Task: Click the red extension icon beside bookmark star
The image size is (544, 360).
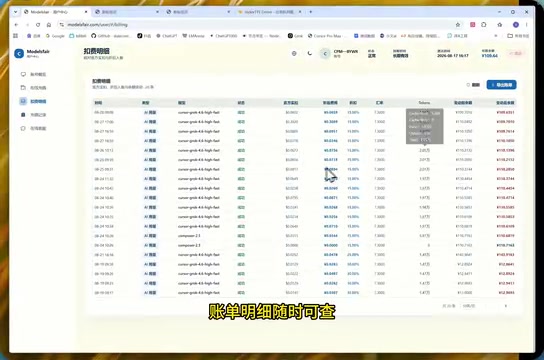Action: 473,25
